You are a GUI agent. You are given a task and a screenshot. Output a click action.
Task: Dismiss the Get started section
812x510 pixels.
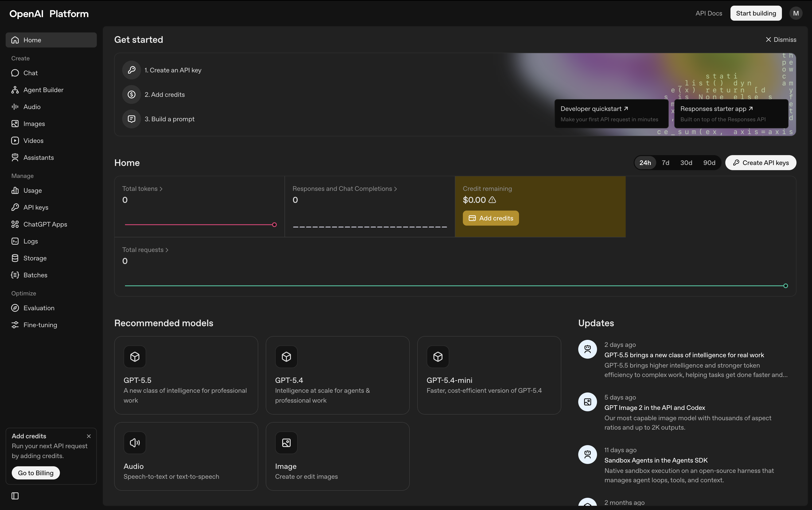(781, 39)
